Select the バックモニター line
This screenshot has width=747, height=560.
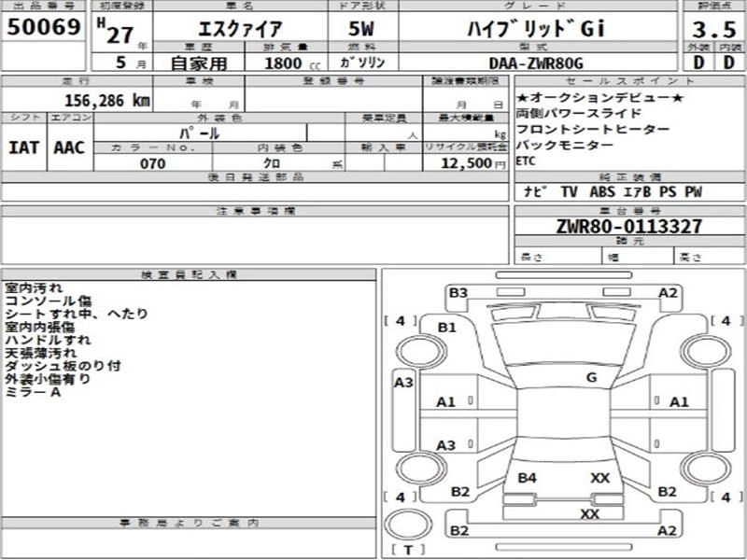click(x=565, y=145)
